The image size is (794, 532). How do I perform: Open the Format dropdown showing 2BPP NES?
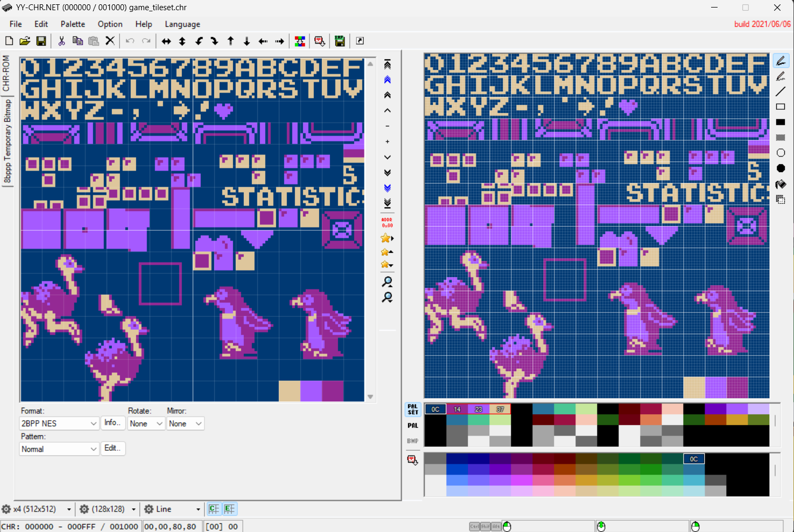tap(59, 423)
